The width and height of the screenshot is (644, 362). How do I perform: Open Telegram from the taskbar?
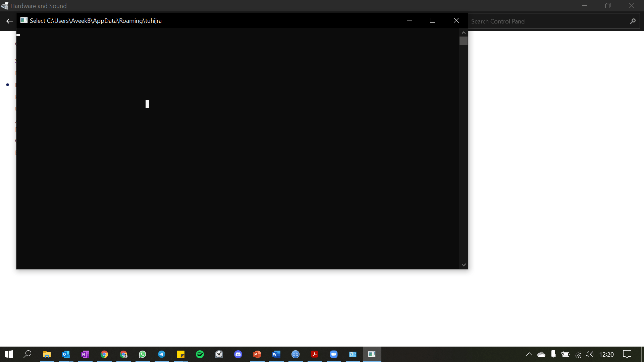click(x=162, y=354)
